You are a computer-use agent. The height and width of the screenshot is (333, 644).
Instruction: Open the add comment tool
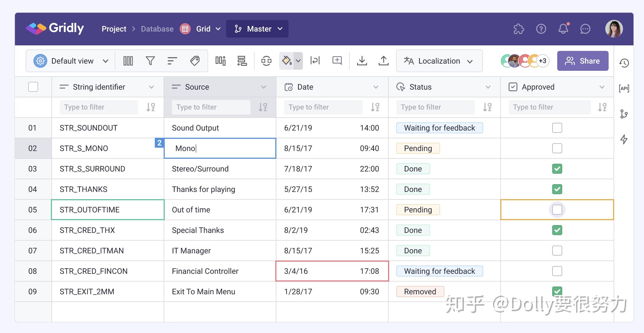(x=337, y=61)
